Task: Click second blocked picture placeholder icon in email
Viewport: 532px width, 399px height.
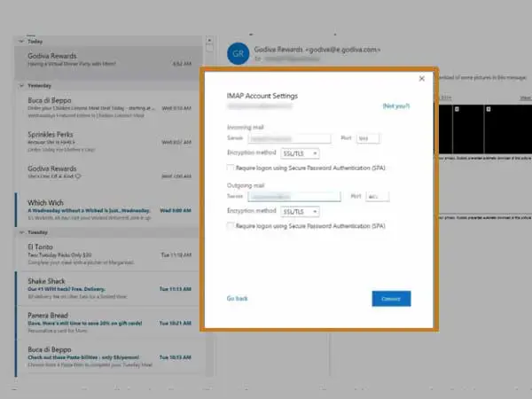Action: 489,109
